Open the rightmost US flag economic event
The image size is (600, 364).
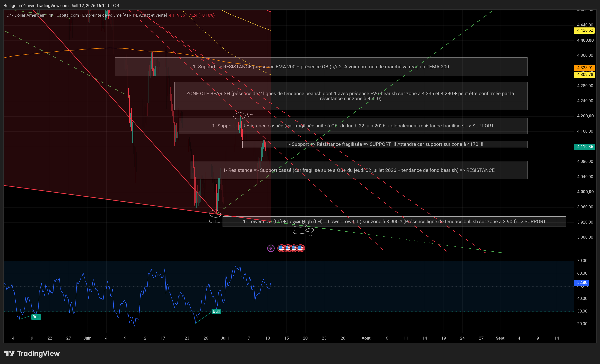coord(301,248)
